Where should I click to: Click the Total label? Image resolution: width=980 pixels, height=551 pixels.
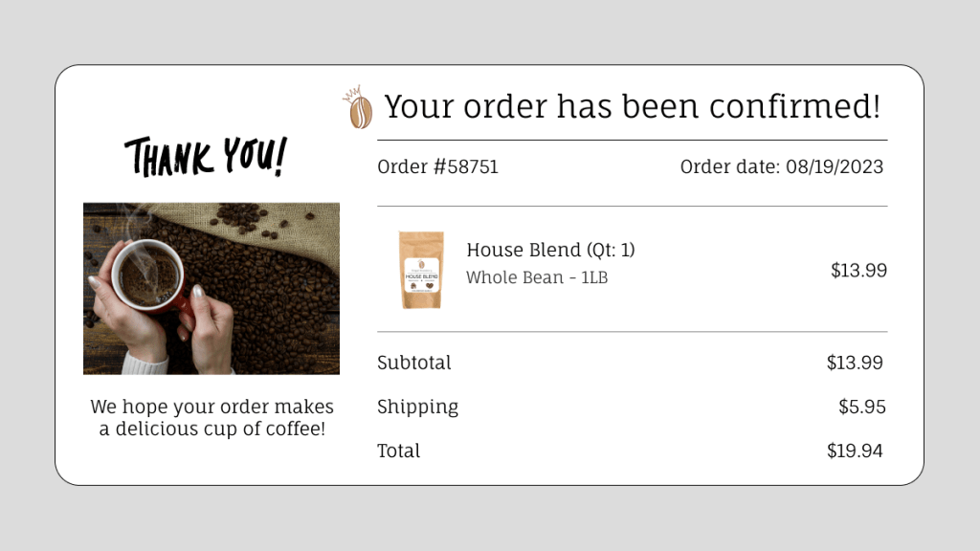pos(398,452)
